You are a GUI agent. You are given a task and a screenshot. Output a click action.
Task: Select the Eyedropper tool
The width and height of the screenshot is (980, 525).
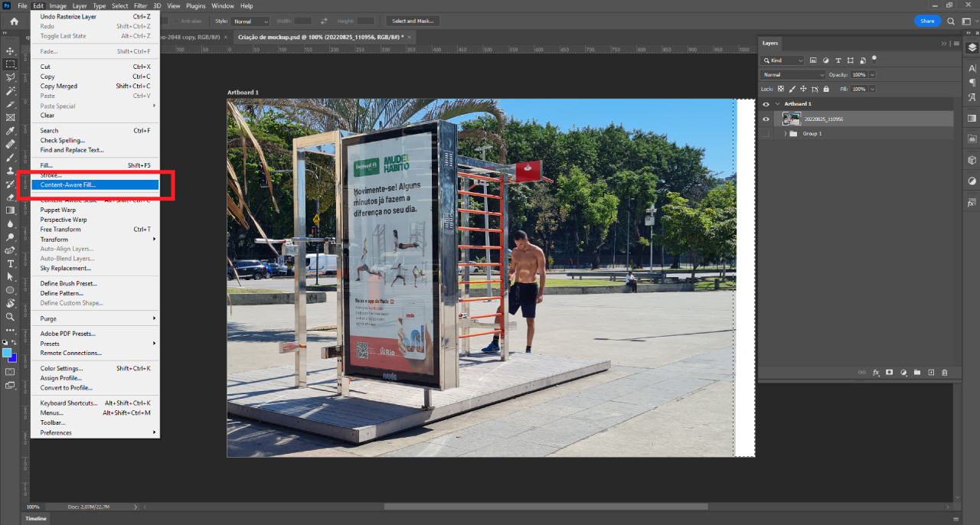[x=11, y=131]
